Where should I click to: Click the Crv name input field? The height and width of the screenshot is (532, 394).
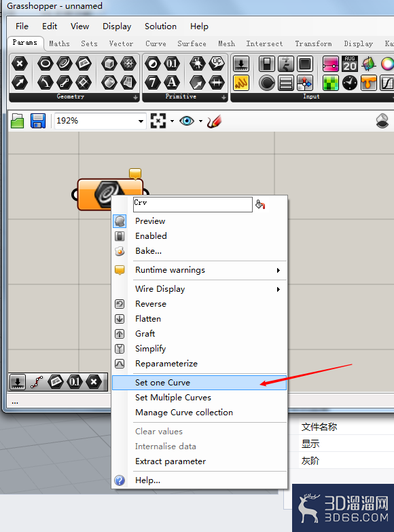(x=193, y=205)
